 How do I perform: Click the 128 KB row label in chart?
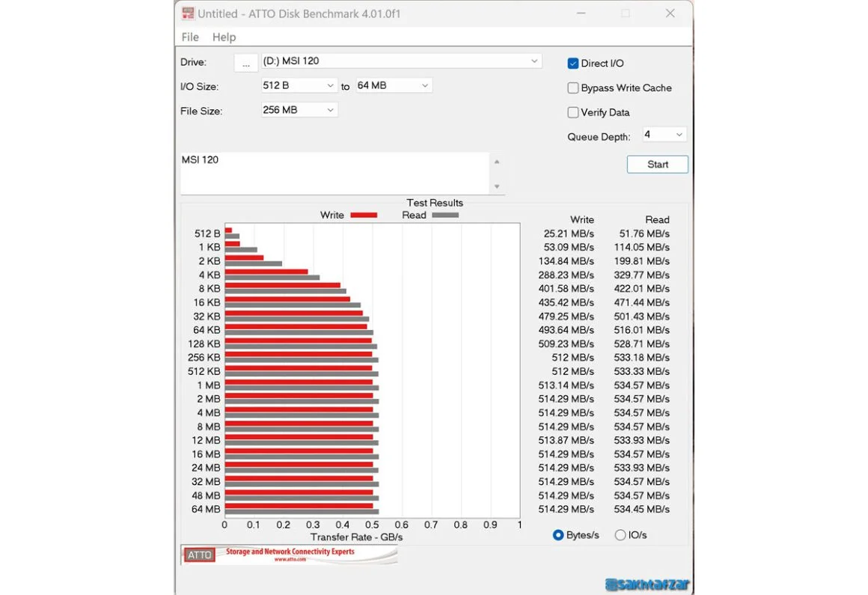click(204, 344)
